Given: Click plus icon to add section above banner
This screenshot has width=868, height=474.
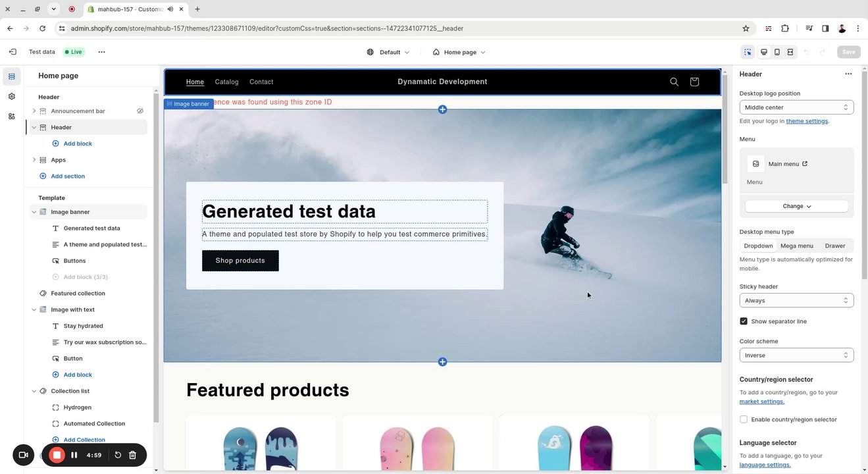Looking at the screenshot, I should coord(442,109).
